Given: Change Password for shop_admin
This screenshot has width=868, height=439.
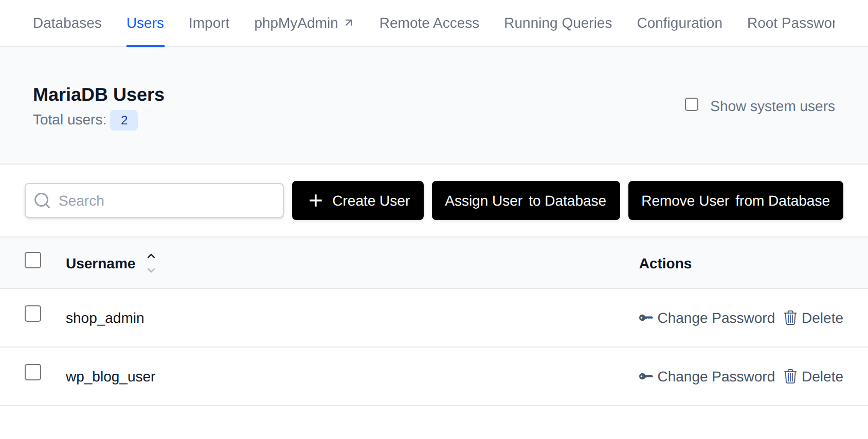Looking at the screenshot, I should [x=707, y=318].
